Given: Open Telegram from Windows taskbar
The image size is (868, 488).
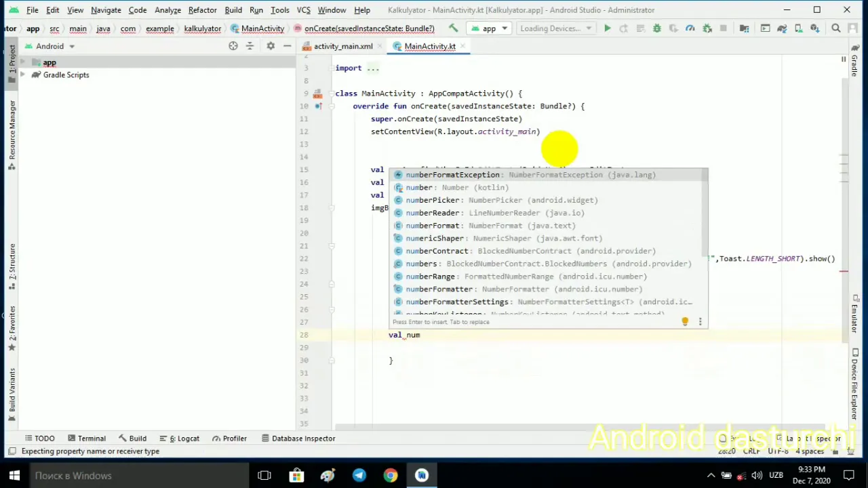Looking at the screenshot, I should click(359, 476).
